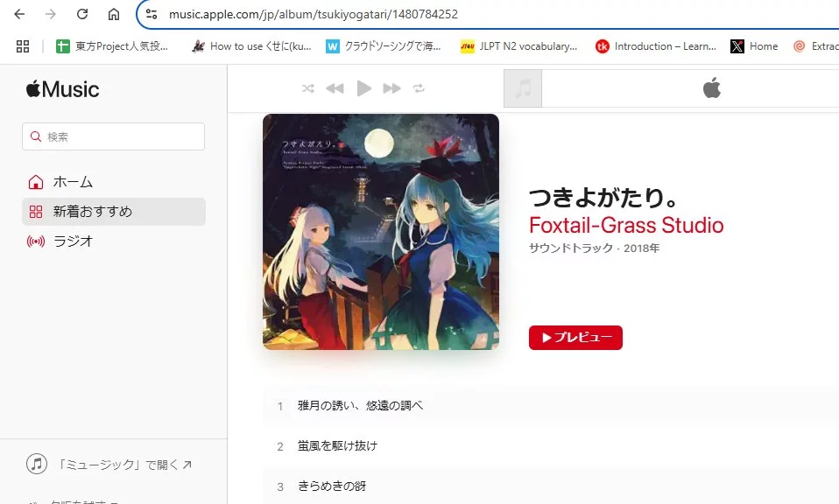The image size is (839, 504).
Task: Open the JLPT N2 vocabulary bookmark
Action: coord(519,46)
